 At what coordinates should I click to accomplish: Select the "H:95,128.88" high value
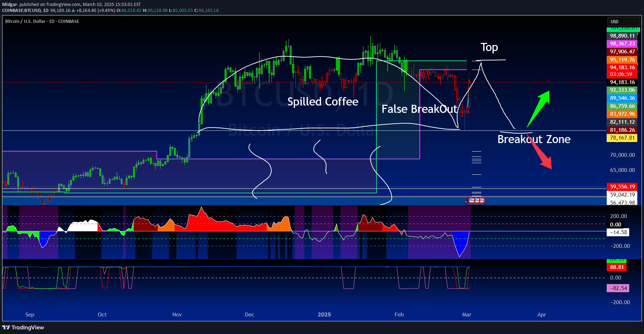155,11
